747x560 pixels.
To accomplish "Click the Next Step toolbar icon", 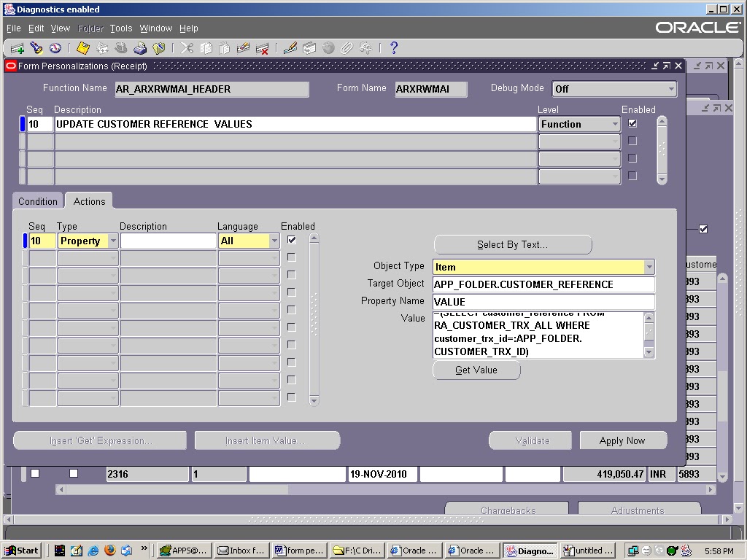I will pyautogui.click(x=102, y=48).
